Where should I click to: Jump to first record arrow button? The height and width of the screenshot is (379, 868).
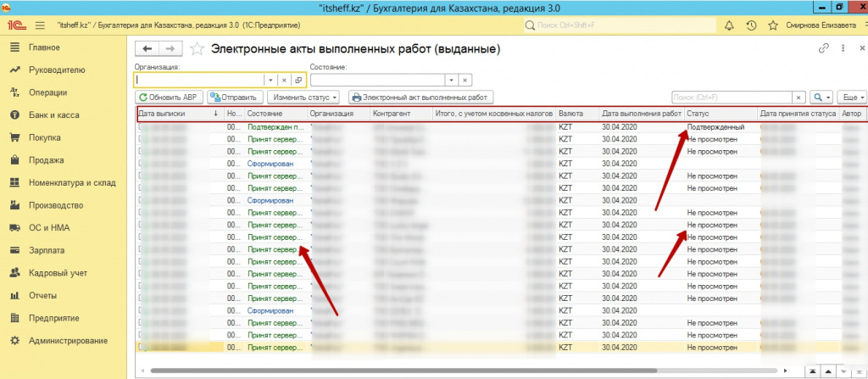814,371
